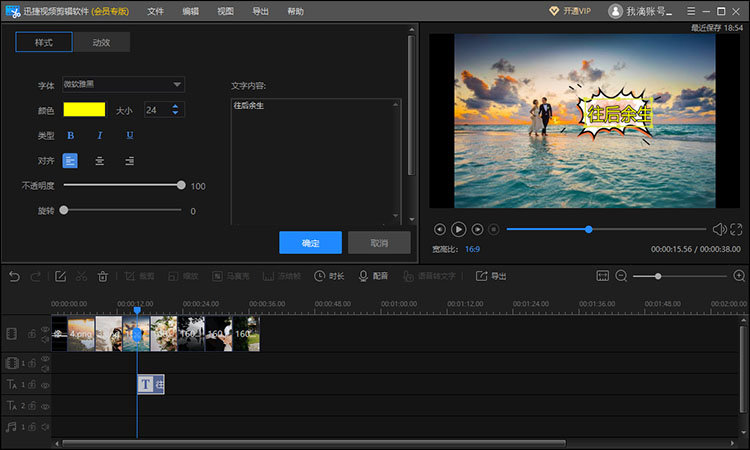Image resolution: width=750 pixels, height=450 pixels.
Task: Open the 字体 font dropdown
Action: coord(123,84)
